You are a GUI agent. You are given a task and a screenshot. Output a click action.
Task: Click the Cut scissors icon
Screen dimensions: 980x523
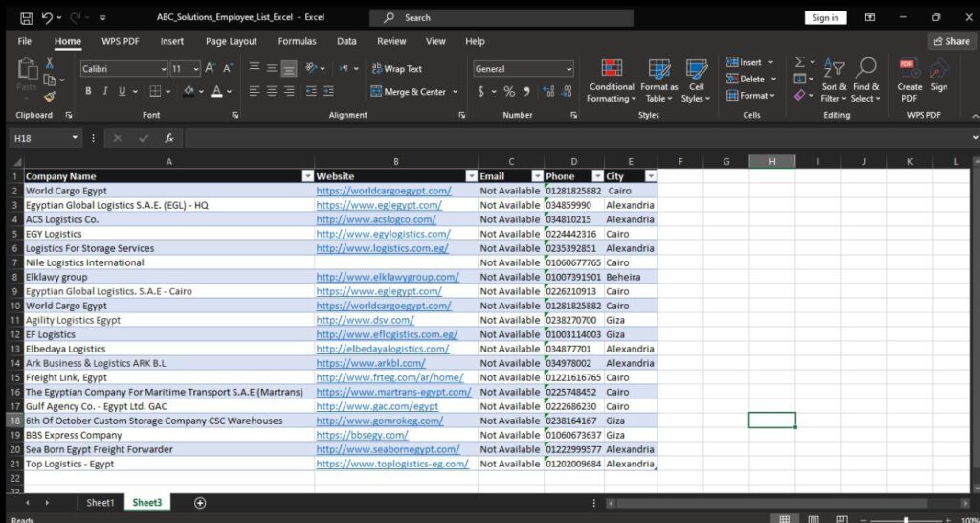coord(49,64)
